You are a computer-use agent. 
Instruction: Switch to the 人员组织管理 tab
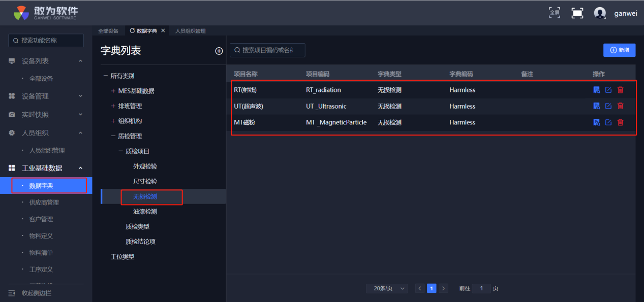click(x=191, y=31)
